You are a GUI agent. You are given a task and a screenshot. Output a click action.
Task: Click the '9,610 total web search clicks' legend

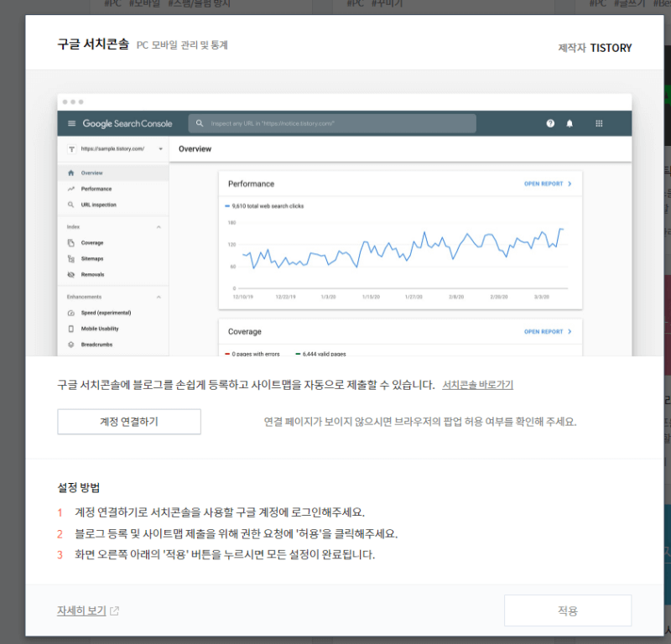(x=264, y=206)
